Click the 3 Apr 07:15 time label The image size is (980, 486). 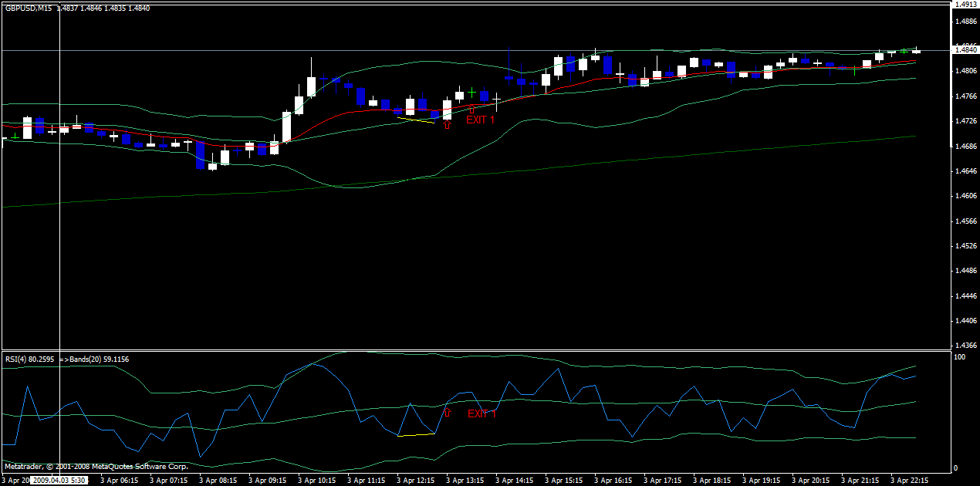169,480
